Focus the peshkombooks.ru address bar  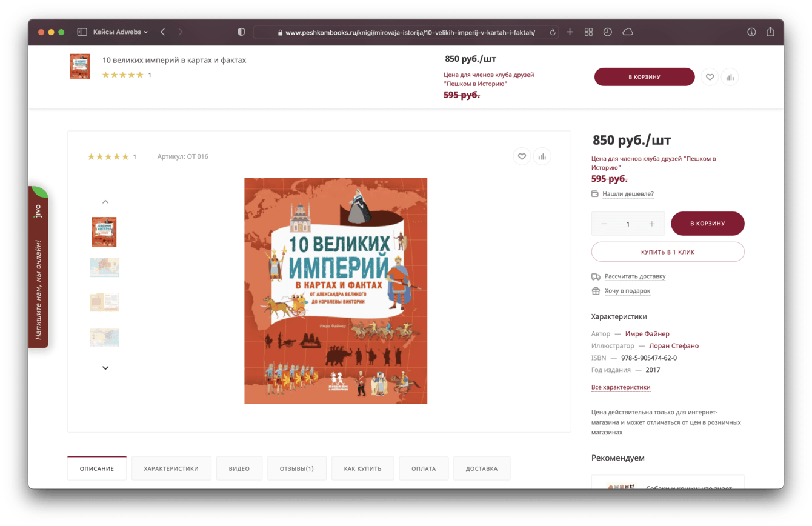coord(406,33)
